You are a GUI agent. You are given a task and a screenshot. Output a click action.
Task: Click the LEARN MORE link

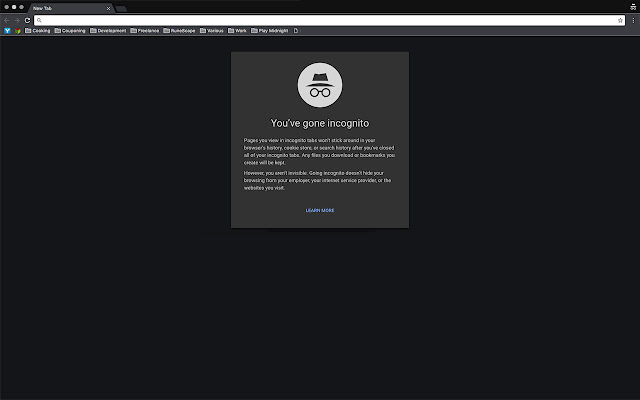click(x=320, y=211)
